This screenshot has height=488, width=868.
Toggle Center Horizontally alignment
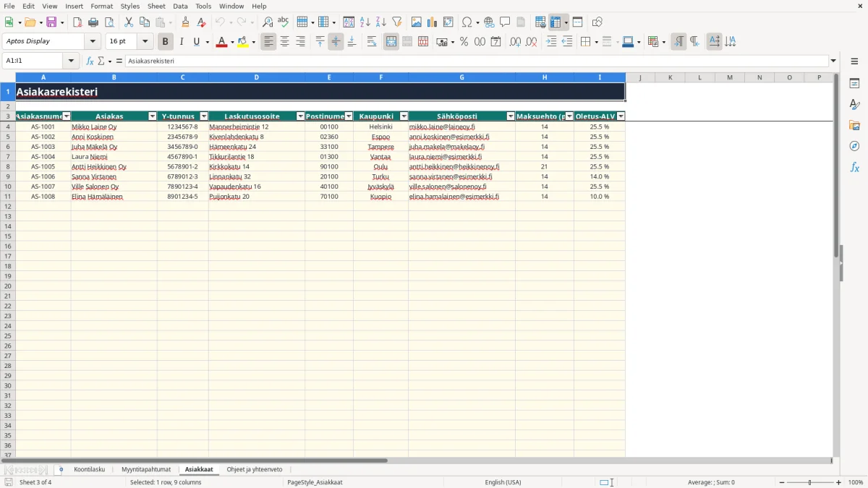pos(284,42)
